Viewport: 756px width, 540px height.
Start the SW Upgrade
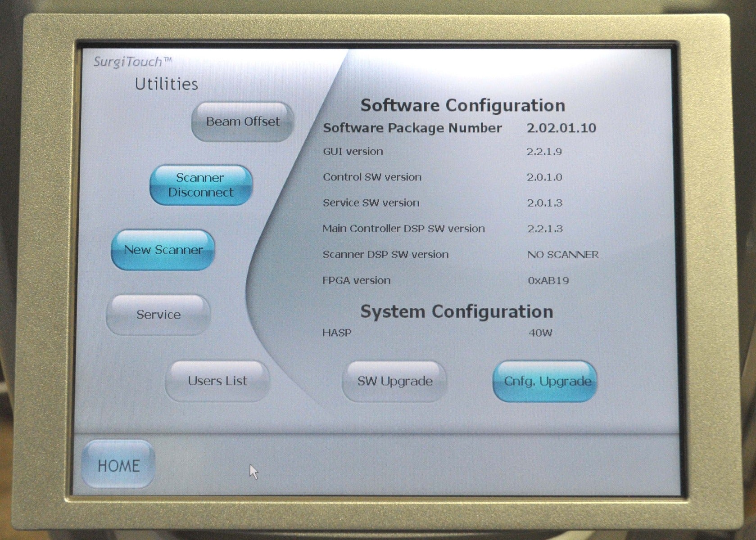coord(394,381)
